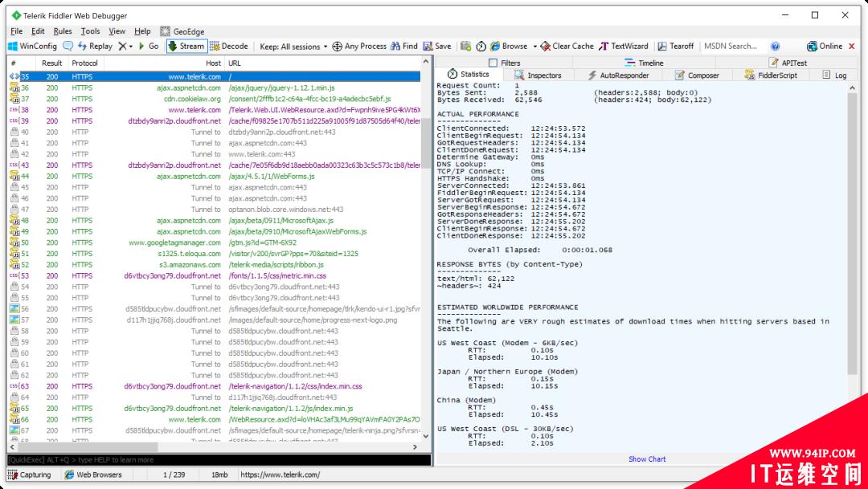Open the Keep: All sessions dropdown
Viewport: 868px width, 489px height.
(x=293, y=47)
